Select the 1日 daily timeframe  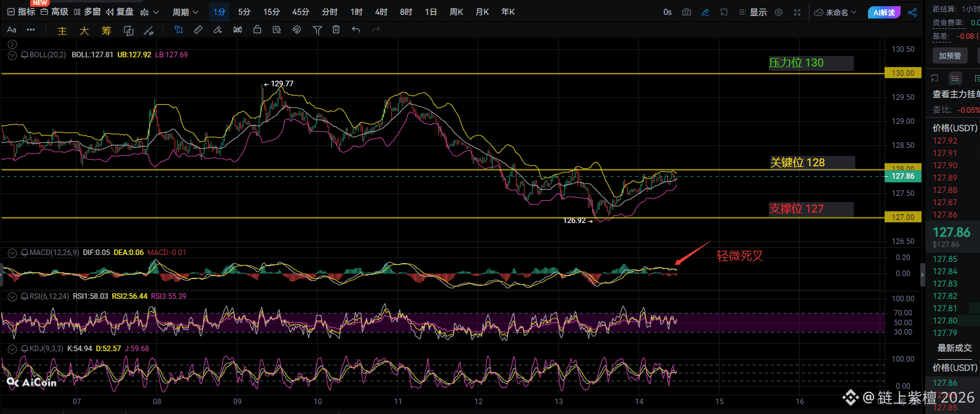[x=431, y=12]
